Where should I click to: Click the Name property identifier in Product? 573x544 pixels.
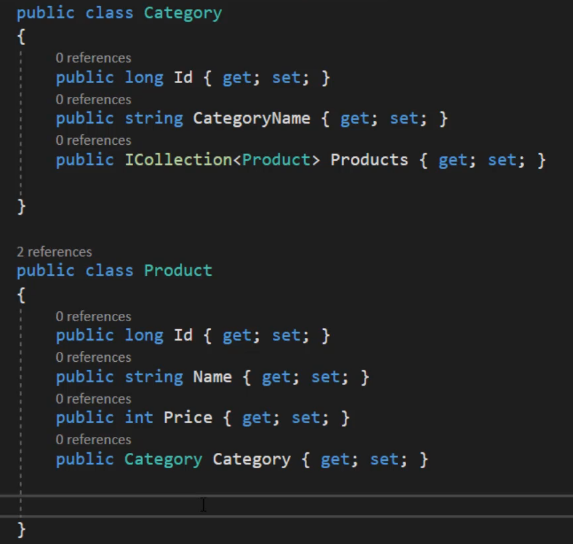pyautogui.click(x=212, y=377)
